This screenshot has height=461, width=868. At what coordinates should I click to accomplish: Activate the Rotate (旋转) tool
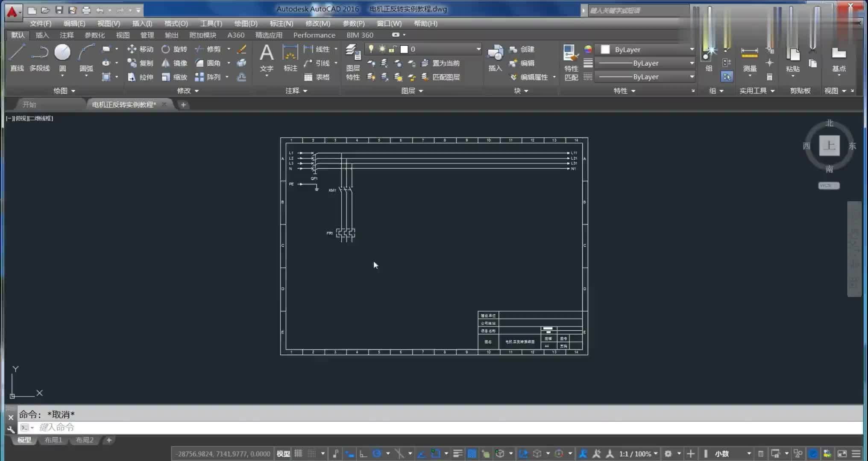pos(174,49)
